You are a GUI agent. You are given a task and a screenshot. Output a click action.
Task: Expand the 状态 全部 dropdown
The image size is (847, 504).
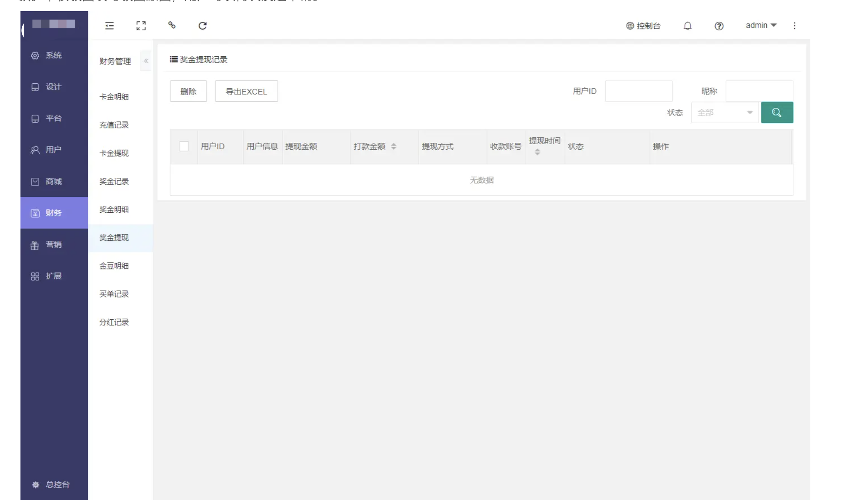click(725, 113)
